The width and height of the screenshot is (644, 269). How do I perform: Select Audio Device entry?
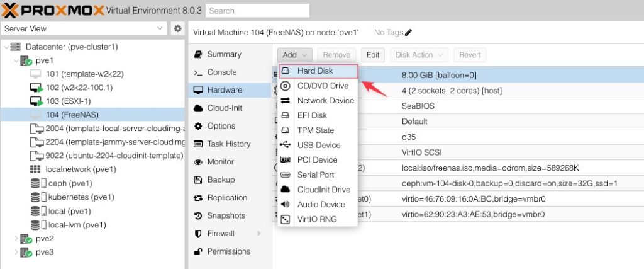318,204
